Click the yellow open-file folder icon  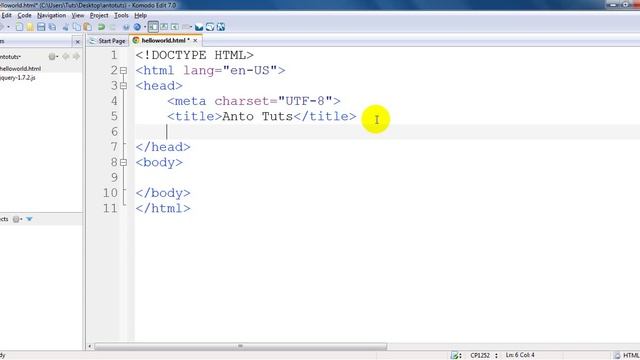pyautogui.click(x=30, y=27)
